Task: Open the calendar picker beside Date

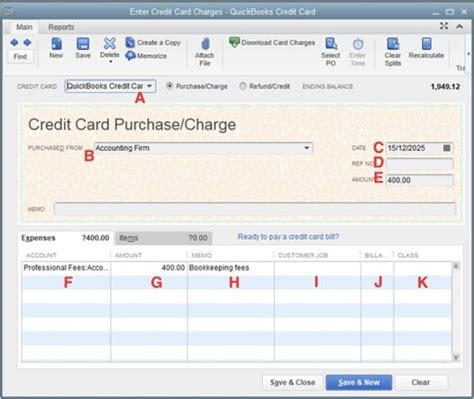Action: pyautogui.click(x=447, y=148)
